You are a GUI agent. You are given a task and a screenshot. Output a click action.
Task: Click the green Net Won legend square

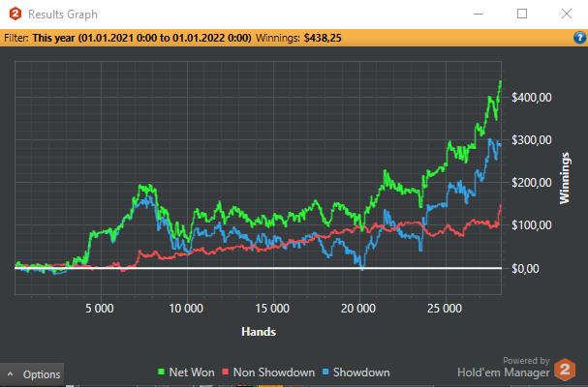point(161,372)
